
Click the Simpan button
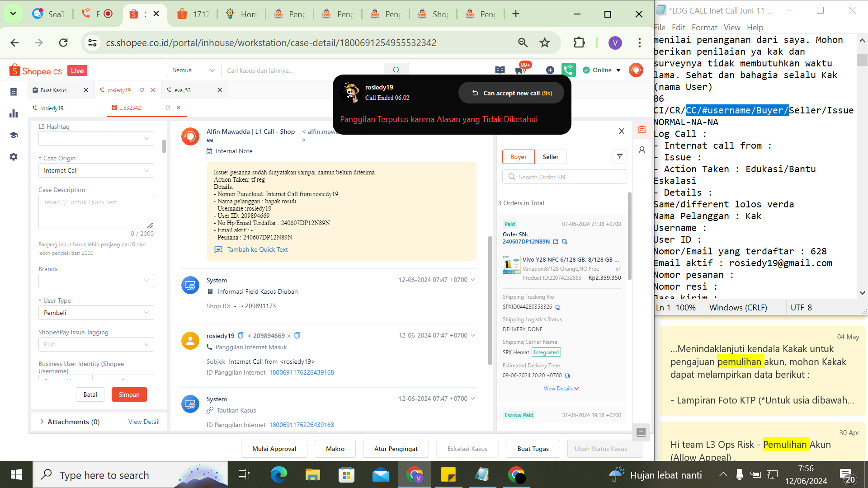129,394
